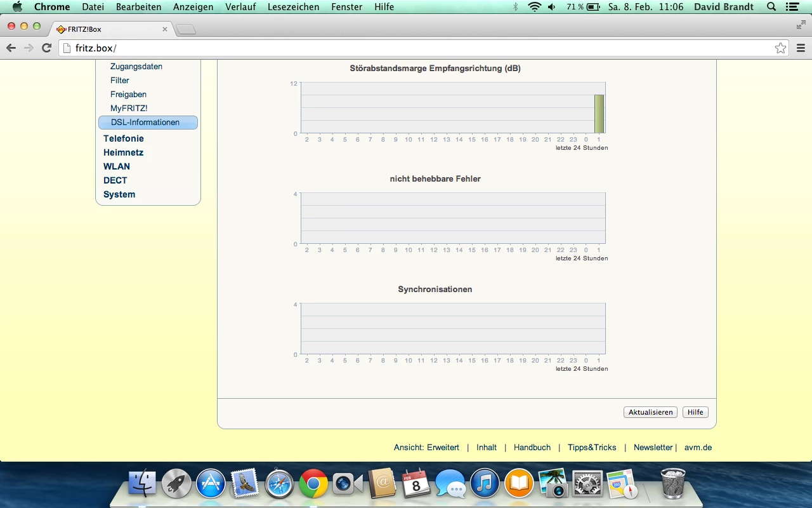Open Mail from the Dock
Screen dimensions: 812x508
coord(245,484)
